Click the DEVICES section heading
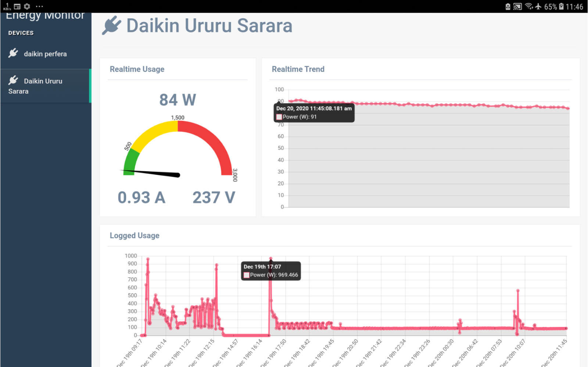 coord(21,33)
